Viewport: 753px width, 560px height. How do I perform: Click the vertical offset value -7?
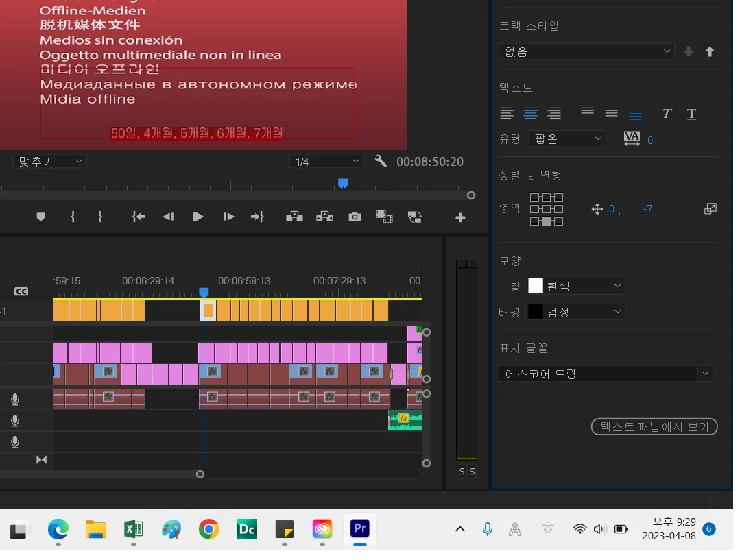[x=647, y=209]
